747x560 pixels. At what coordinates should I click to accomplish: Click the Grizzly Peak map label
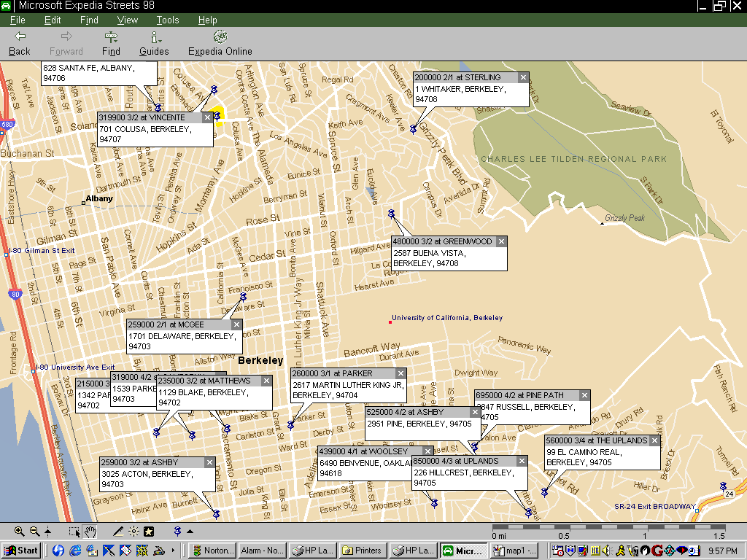624,217
